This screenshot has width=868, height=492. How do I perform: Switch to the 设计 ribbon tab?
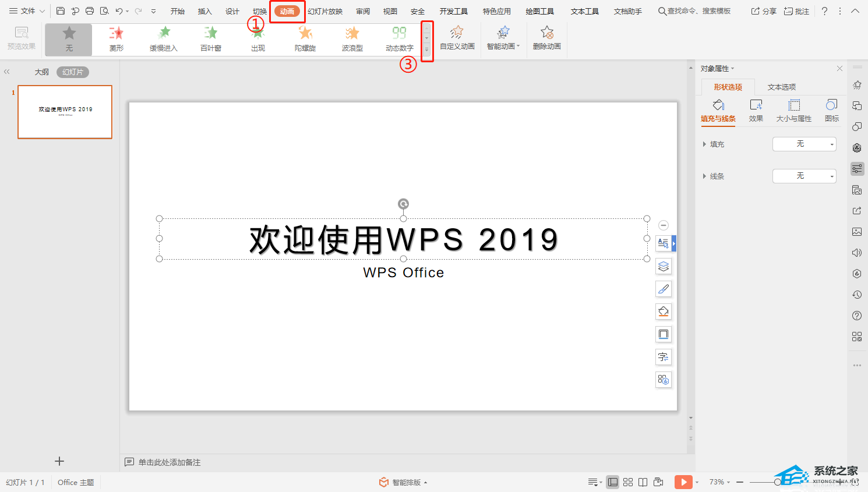pos(232,11)
